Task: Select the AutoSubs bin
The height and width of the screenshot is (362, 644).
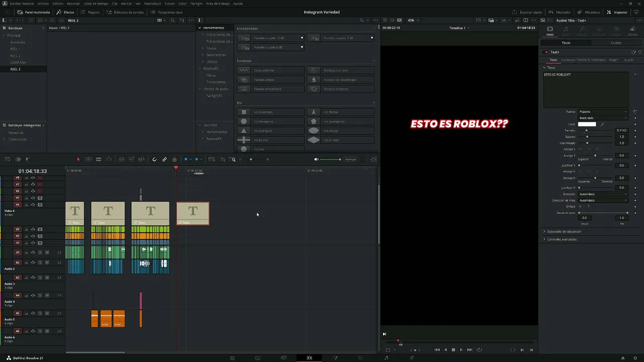Action: pos(18,42)
